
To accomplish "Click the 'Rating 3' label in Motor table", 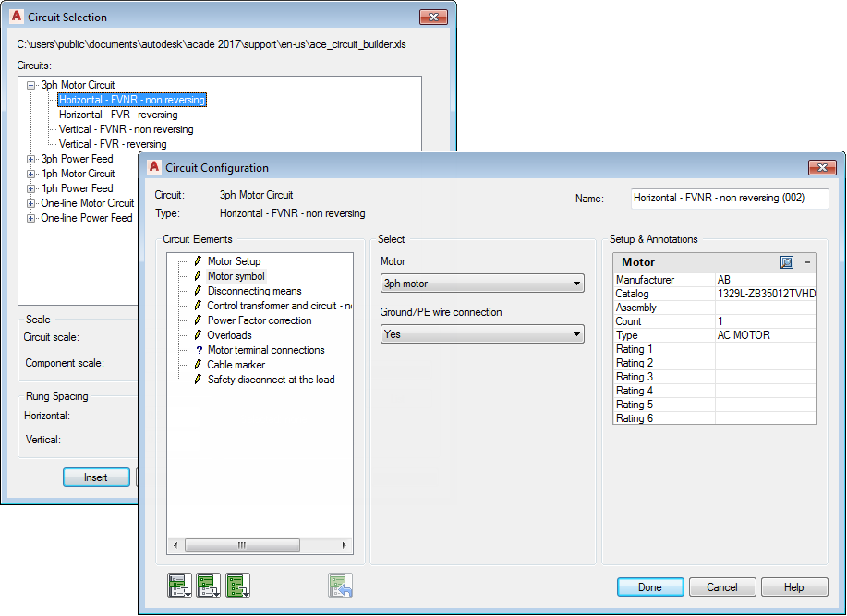I will coord(635,377).
